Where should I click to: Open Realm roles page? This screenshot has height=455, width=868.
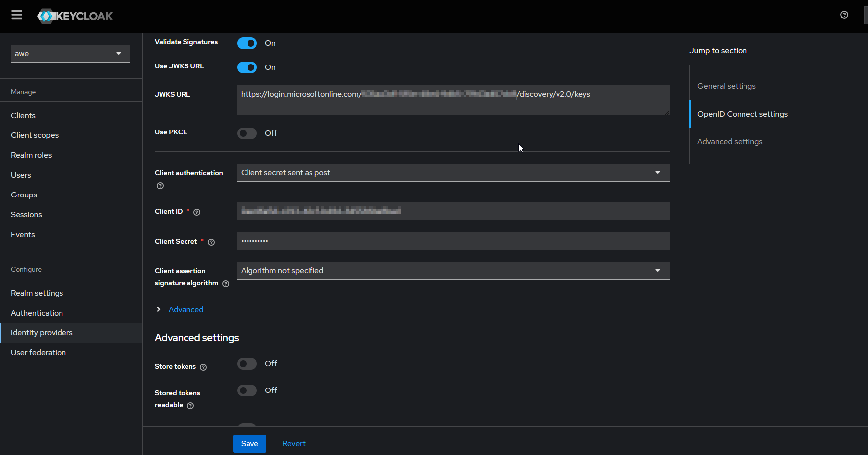click(31, 155)
